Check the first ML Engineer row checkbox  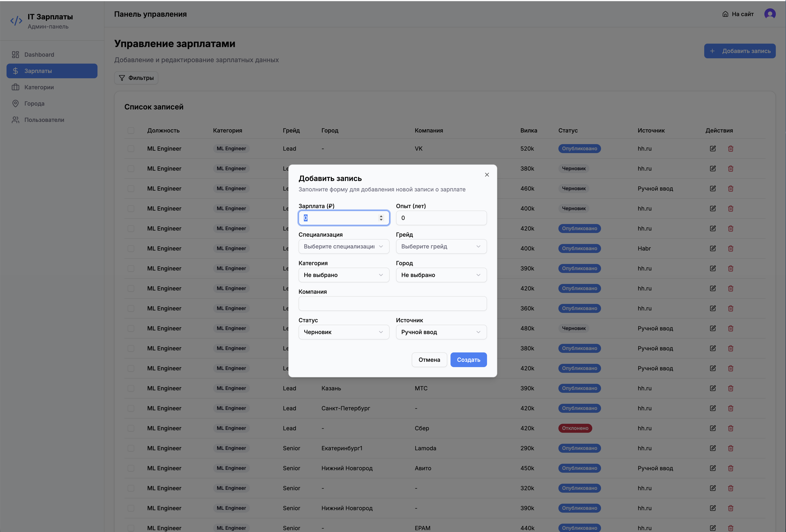tap(131, 149)
